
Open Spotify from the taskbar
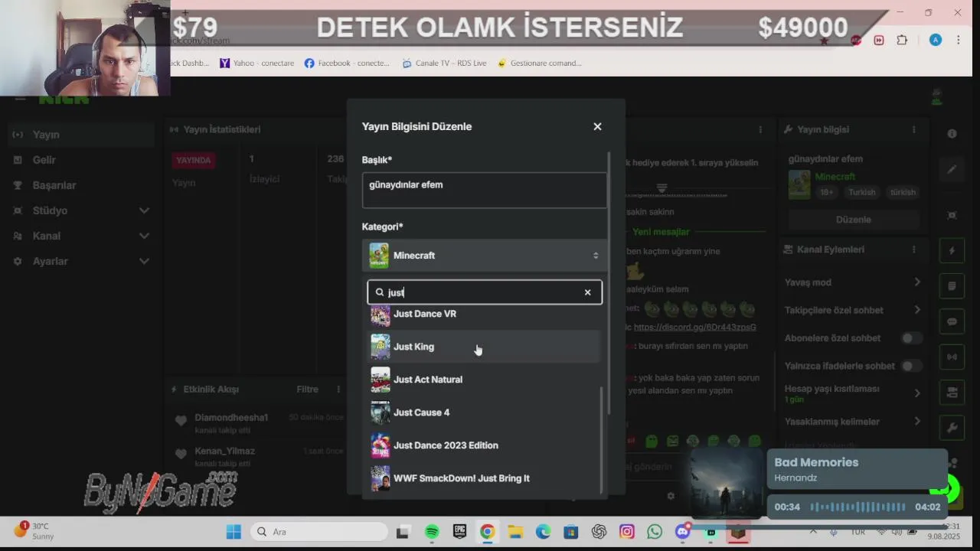[x=432, y=532]
